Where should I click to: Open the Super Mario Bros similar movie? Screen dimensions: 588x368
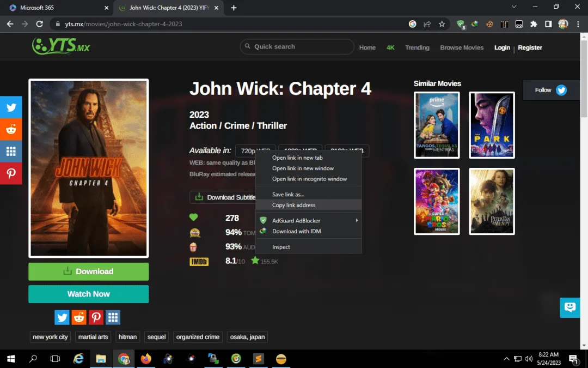[437, 201]
